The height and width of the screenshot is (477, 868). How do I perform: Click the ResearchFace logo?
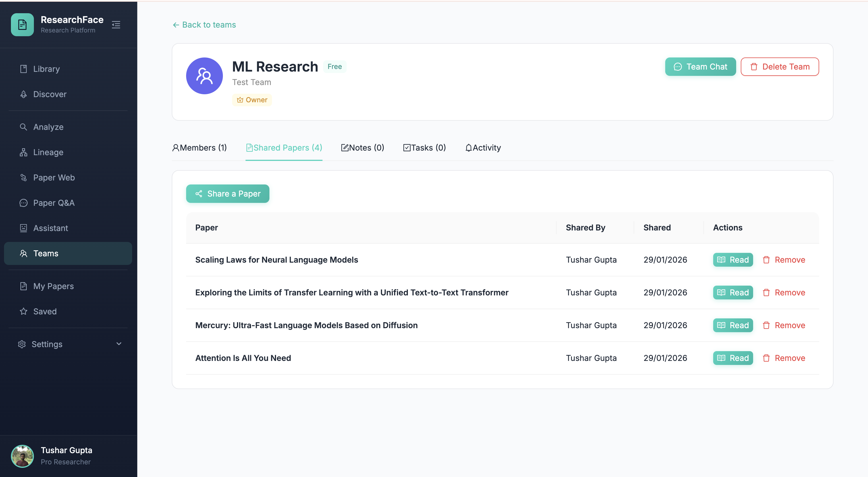point(22,25)
